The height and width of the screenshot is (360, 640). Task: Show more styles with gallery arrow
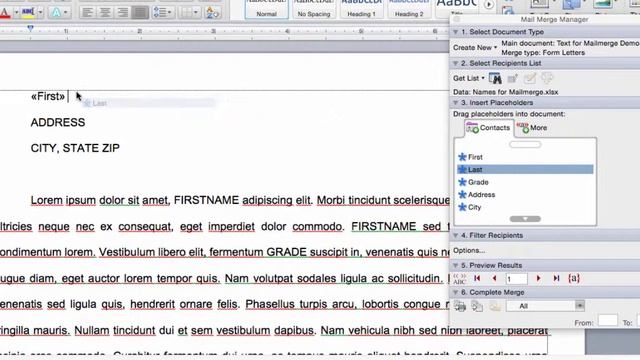click(489, 5)
